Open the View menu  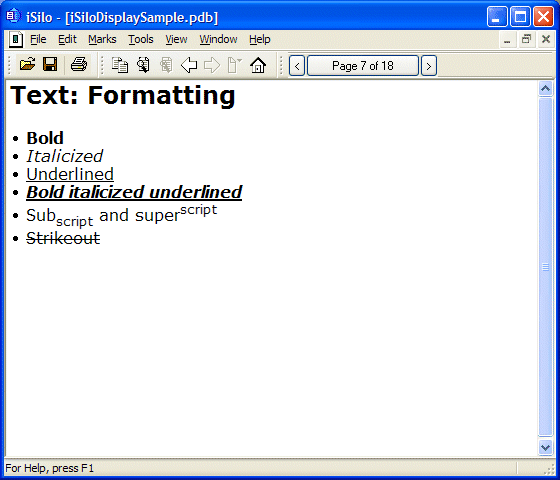176,39
